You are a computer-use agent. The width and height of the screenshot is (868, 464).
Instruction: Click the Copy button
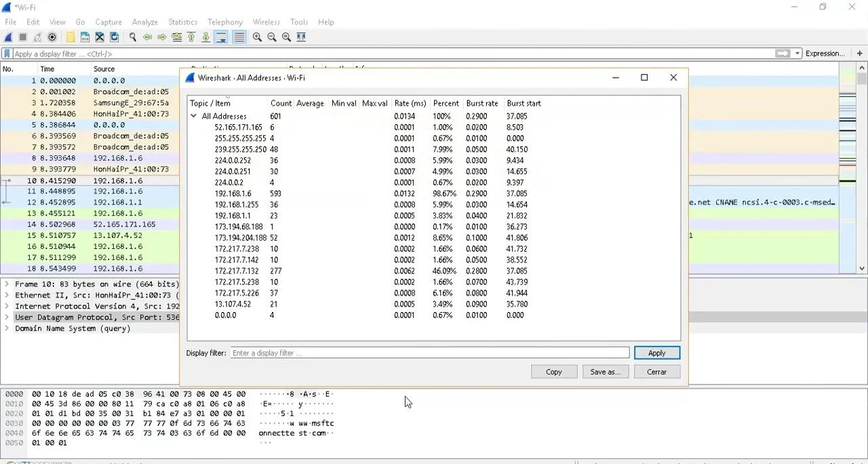coord(554,372)
